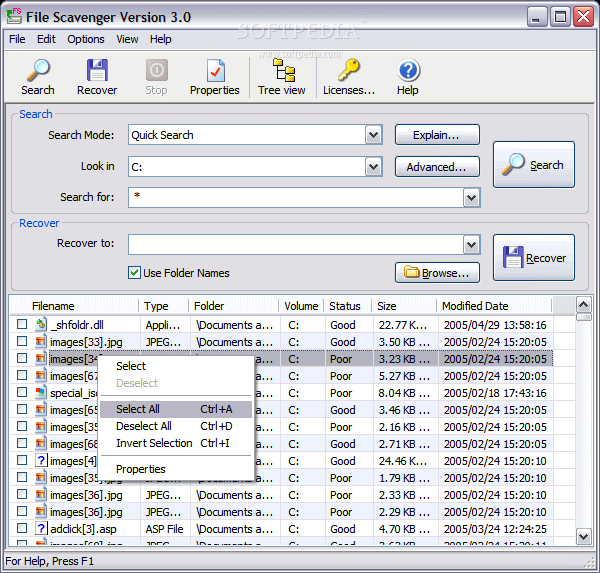Click the unknown-type icon beside images[4]
Screen dimensions: 600x573
click(41, 460)
